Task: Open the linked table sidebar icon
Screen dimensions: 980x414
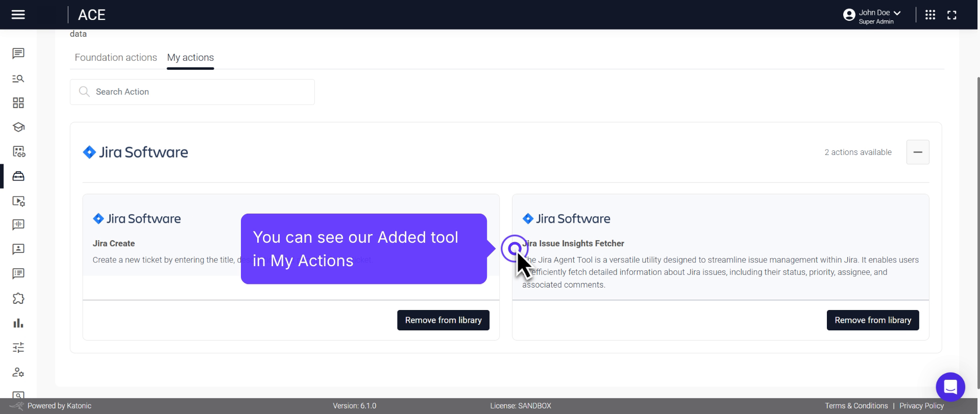Action: tap(18, 151)
